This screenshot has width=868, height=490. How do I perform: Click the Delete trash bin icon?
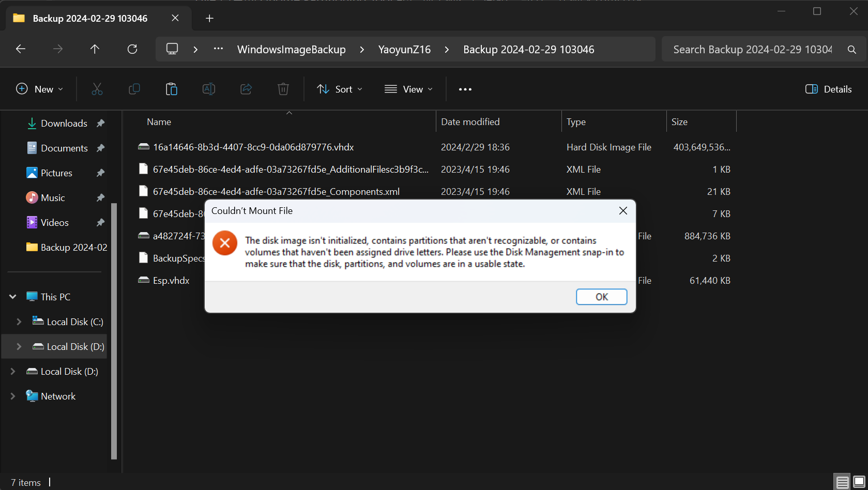[283, 89]
